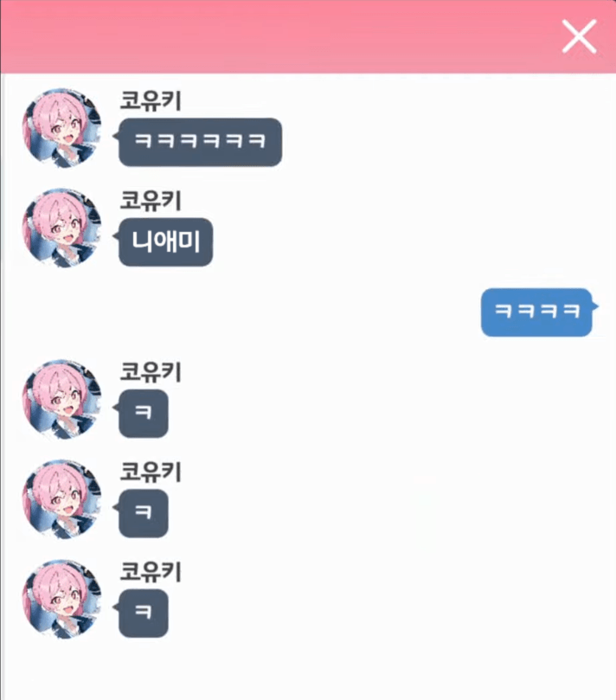
Task: Open the 코유키 name above the first single ㅋ
Action: coord(151,372)
